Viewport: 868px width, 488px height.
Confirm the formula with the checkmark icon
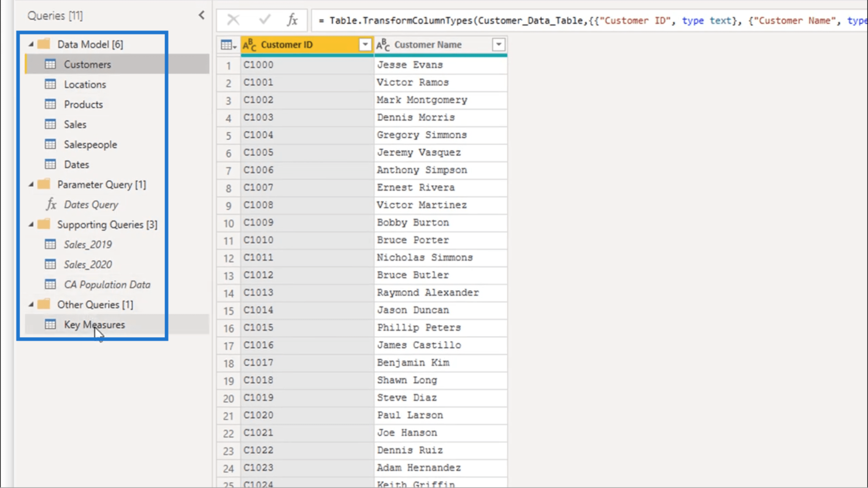(265, 20)
